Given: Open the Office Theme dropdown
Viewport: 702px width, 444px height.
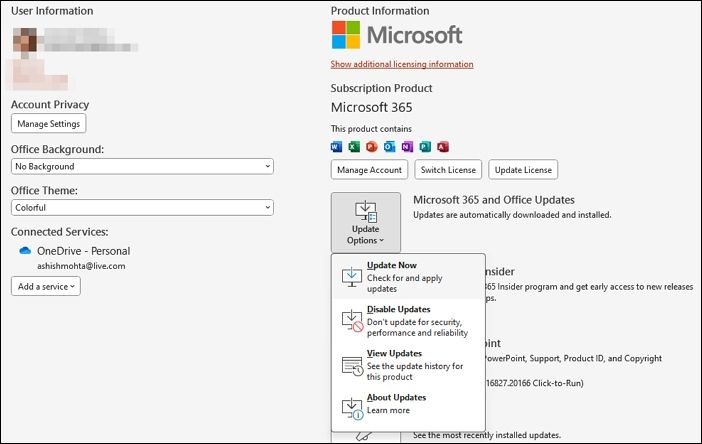Looking at the screenshot, I should 142,207.
